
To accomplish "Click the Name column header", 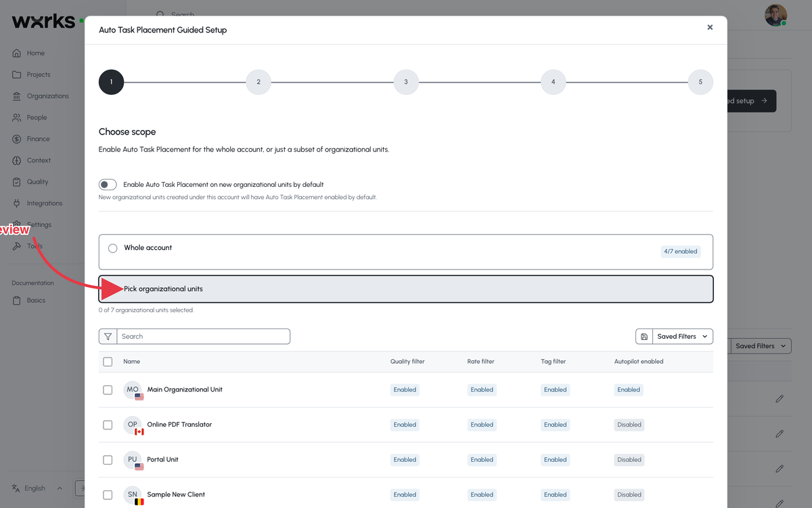I will pos(132,362).
